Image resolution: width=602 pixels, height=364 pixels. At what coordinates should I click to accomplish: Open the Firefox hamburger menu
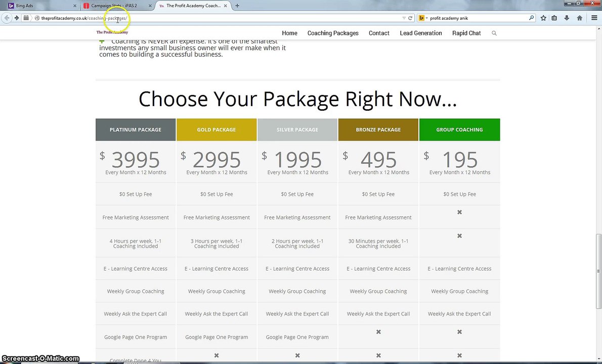594,18
